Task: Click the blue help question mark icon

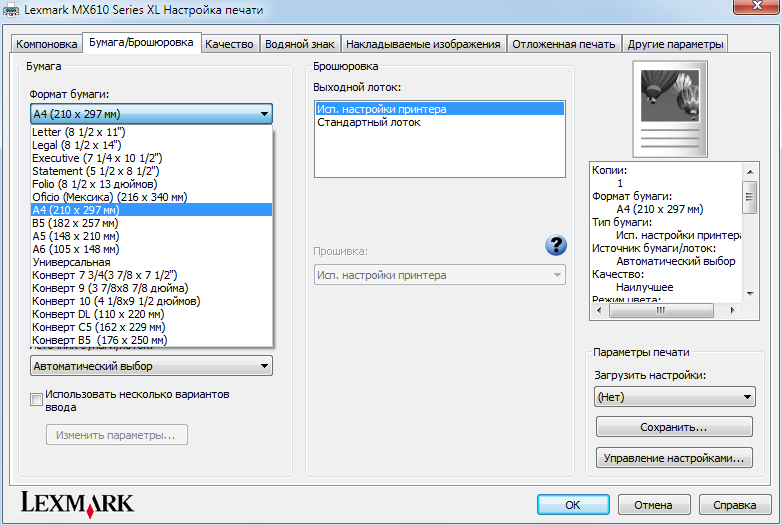Action: pyautogui.click(x=556, y=245)
